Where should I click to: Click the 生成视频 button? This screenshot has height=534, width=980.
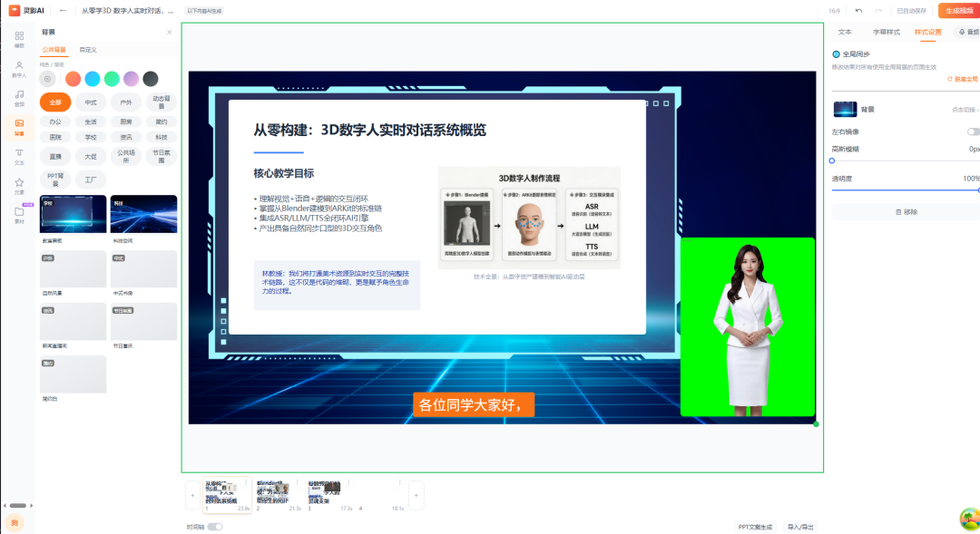tap(959, 11)
